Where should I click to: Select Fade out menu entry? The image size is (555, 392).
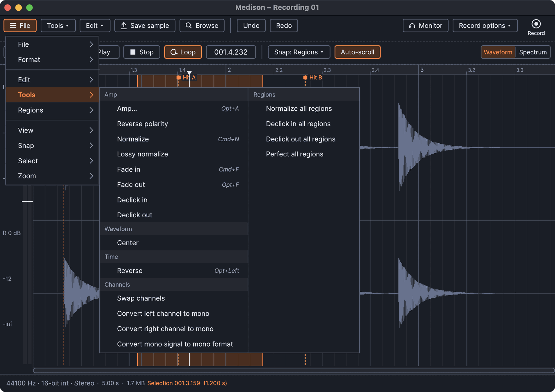[x=174, y=185]
